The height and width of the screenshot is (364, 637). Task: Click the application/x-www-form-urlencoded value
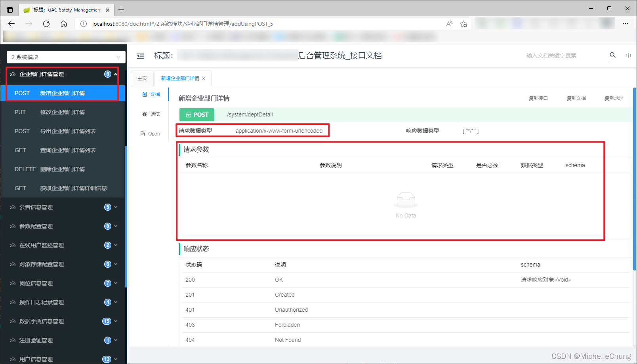point(279,131)
